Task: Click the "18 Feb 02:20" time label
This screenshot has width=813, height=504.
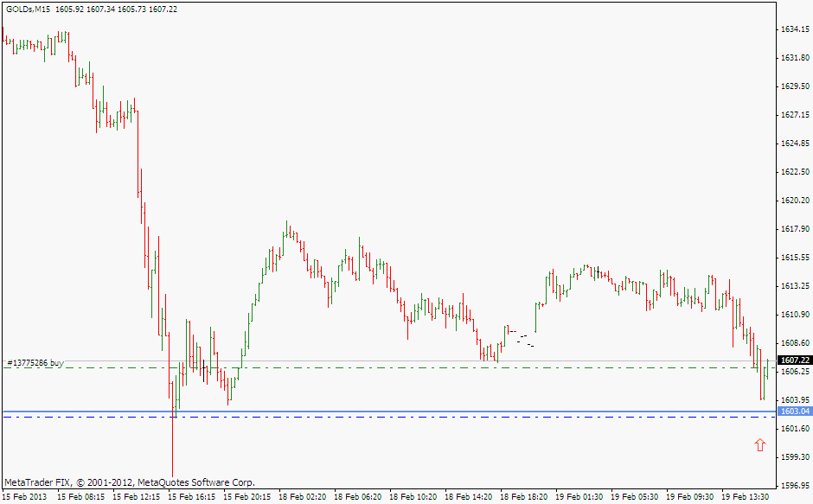Action: [x=304, y=497]
